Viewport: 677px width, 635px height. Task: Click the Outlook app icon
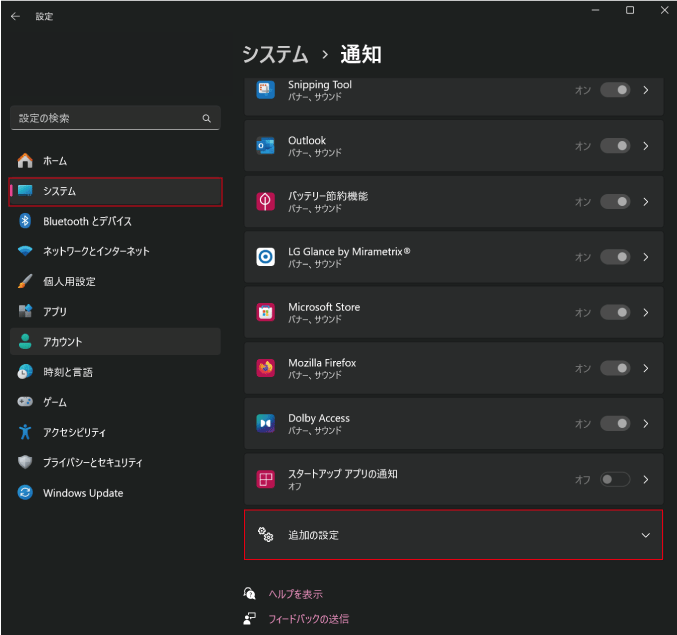pyautogui.click(x=265, y=146)
